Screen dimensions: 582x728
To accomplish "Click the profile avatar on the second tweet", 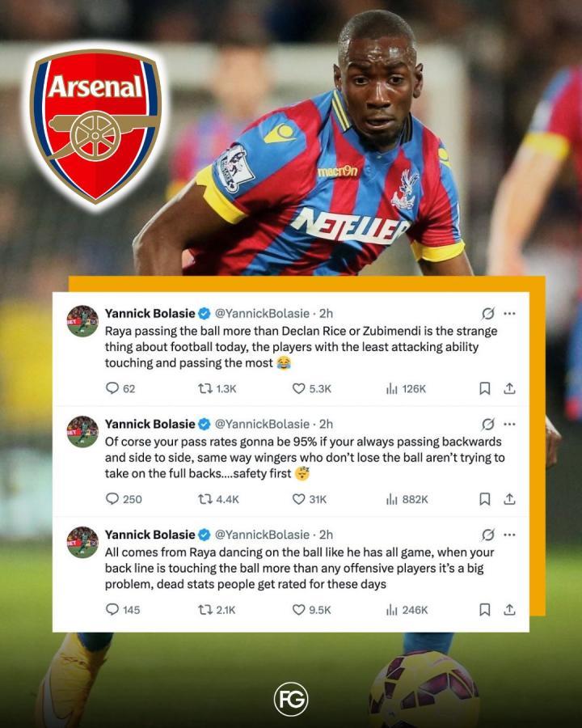I will [82, 432].
